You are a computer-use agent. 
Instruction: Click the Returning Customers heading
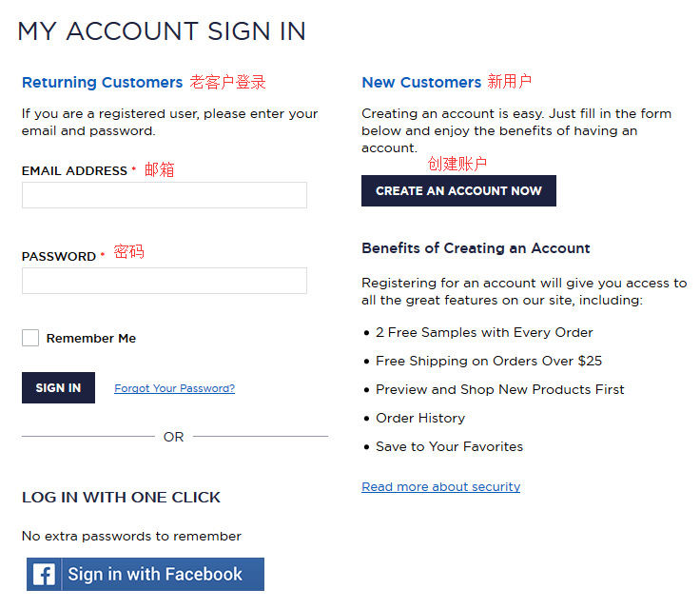[x=102, y=83]
